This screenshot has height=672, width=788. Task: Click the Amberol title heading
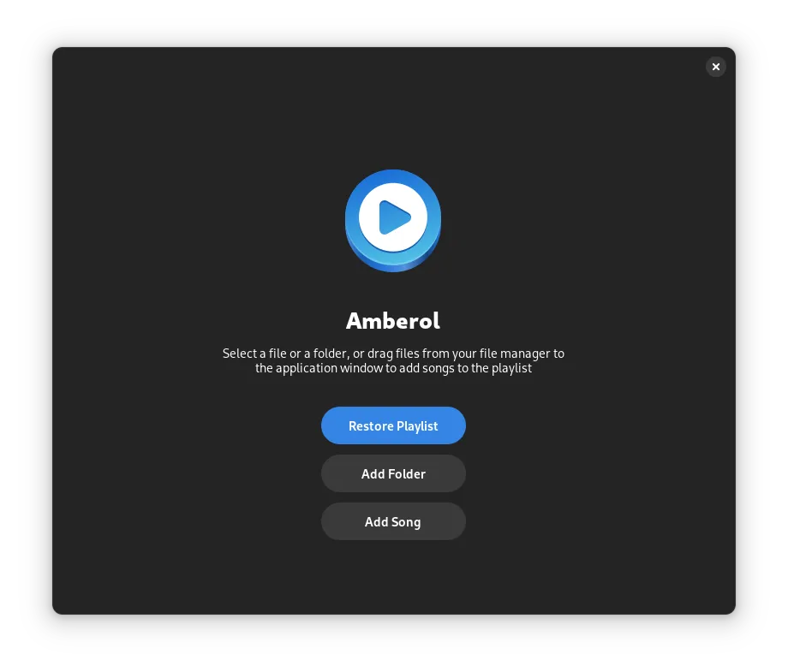coord(393,321)
